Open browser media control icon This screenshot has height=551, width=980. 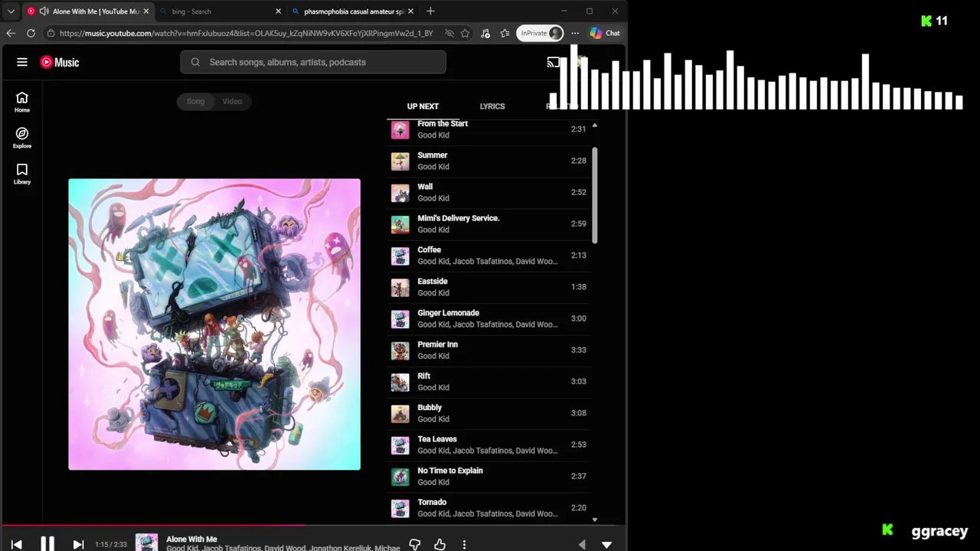[x=485, y=33]
